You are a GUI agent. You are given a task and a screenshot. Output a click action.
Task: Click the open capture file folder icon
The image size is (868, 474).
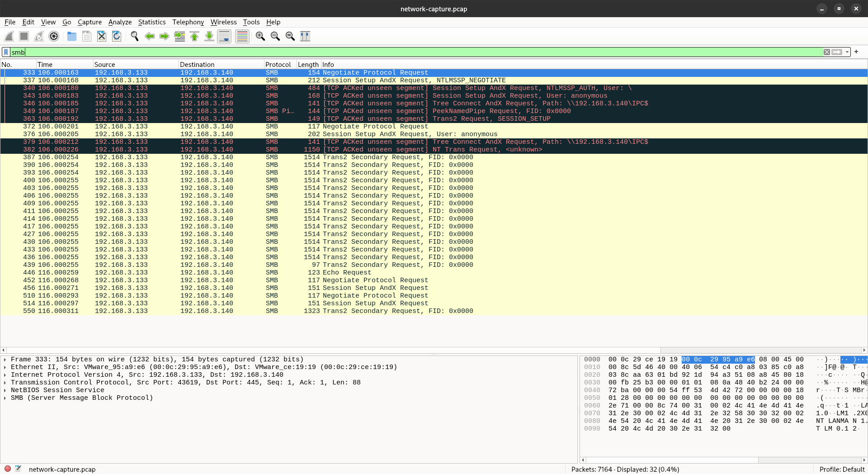click(71, 36)
